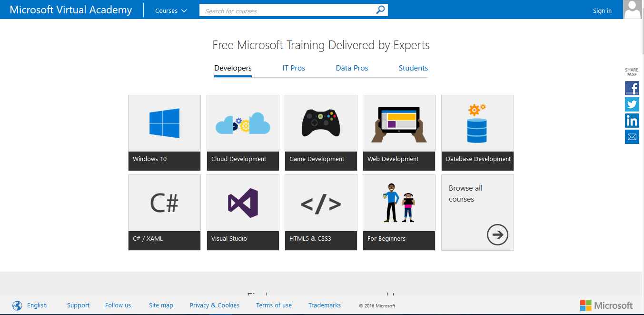The image size is (644, 315).
Task: Share page via email icon
Action: tap(632, 137)
